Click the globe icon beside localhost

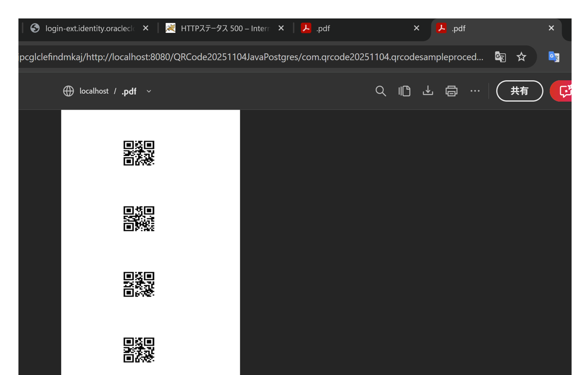[x=68, y=91]
